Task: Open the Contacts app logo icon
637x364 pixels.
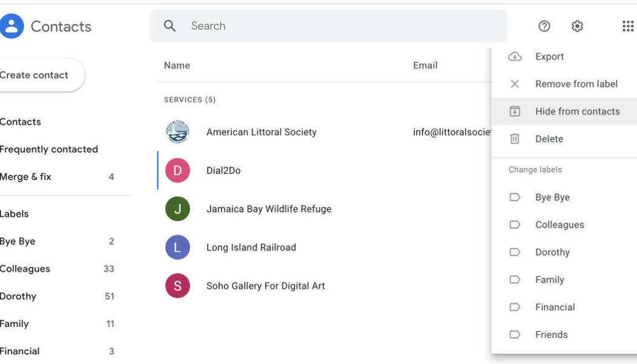Action: 11,25
